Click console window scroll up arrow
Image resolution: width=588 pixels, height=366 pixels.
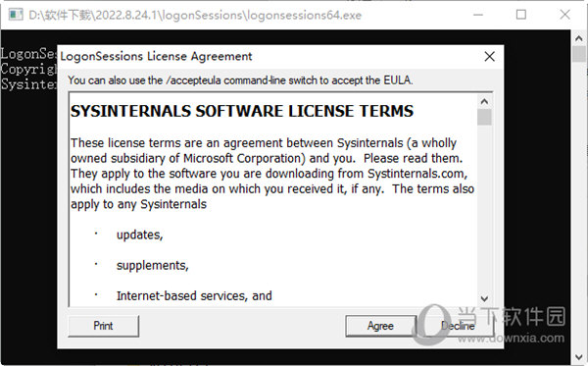pyautogui.click(x=578, y=38)
